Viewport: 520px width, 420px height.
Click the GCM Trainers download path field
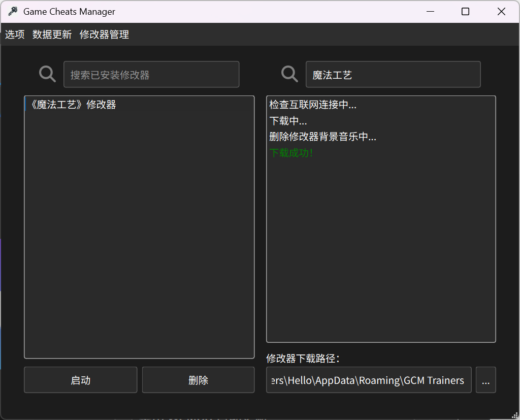point(368,379)
